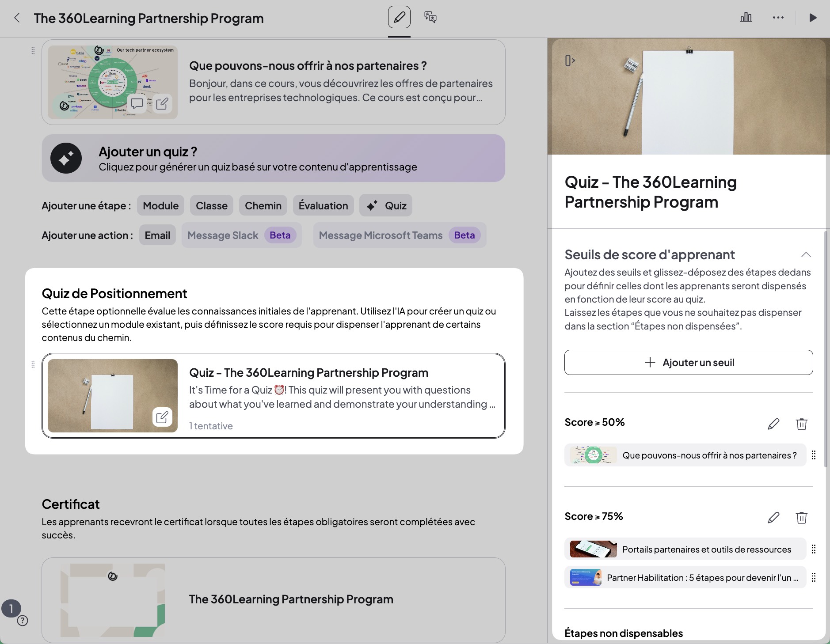Grab the drag handle beside the quiz card
This screenshot has height=644, width=830.
coord(33,364)
